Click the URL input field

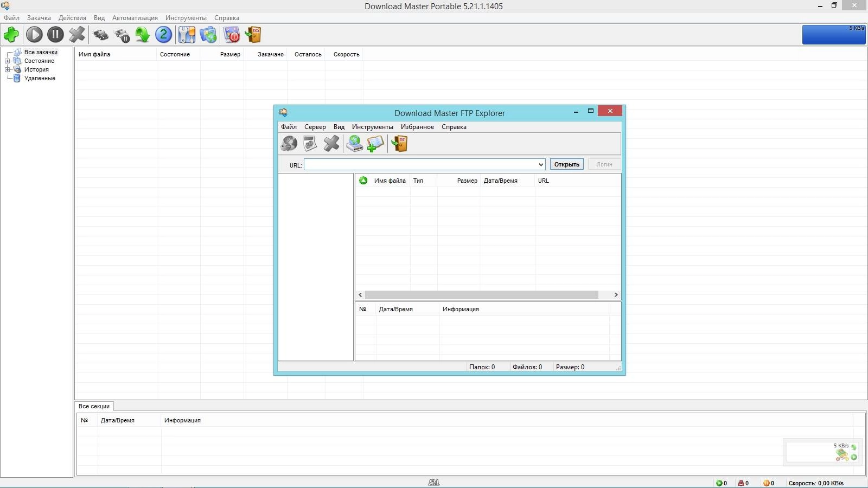(421, 165)
